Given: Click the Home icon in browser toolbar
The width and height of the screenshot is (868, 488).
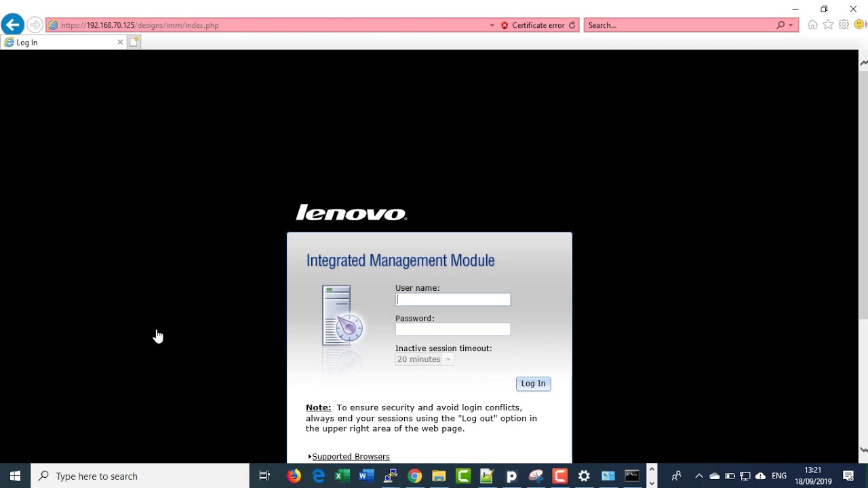Looking at the screenshot, I should click(x=812, y=25).
